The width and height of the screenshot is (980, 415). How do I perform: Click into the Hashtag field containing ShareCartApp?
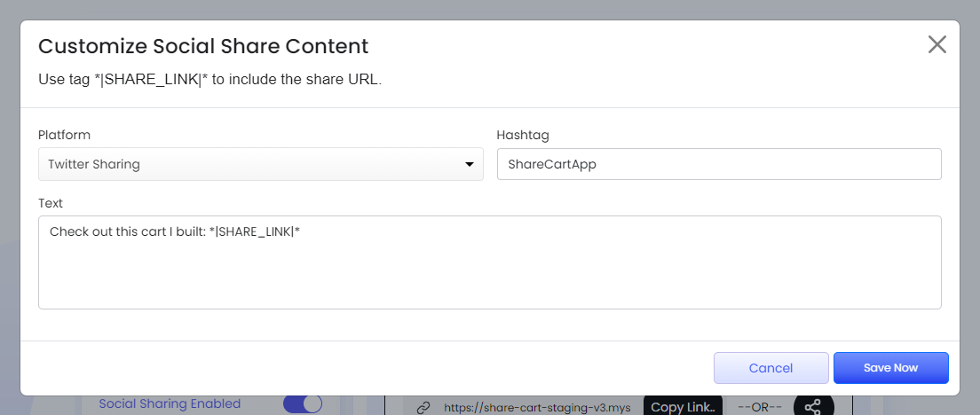tap(719, 164)
